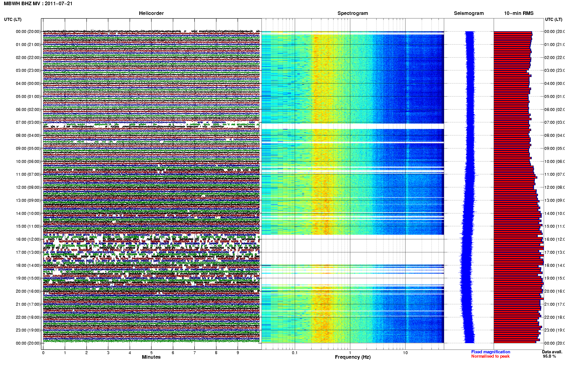Screen dimensions: 588x368
Task: Click the 'Frequency (Hz)' axis title
Action: (353, 357)
